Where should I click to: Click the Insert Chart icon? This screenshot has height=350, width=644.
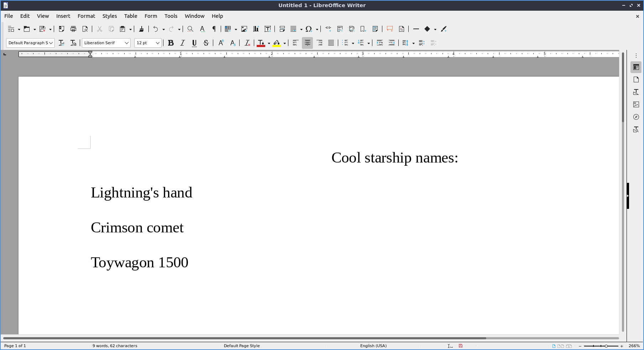click(256, 29)
